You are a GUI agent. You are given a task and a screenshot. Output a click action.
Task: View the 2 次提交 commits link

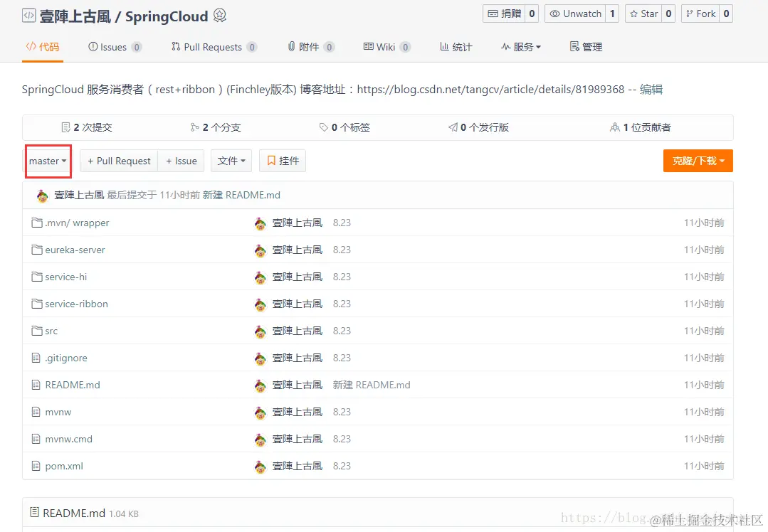click(x=87, y=128)
